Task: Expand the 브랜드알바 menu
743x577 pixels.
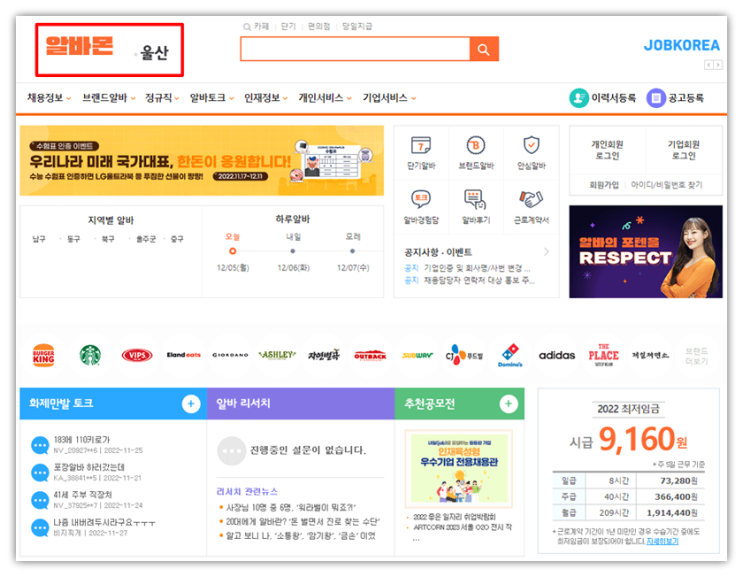Action: (109, 98)
